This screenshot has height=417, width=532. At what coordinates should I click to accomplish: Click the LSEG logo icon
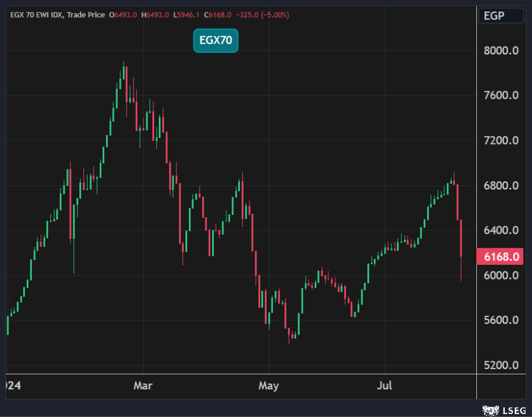tap(489, 409)
